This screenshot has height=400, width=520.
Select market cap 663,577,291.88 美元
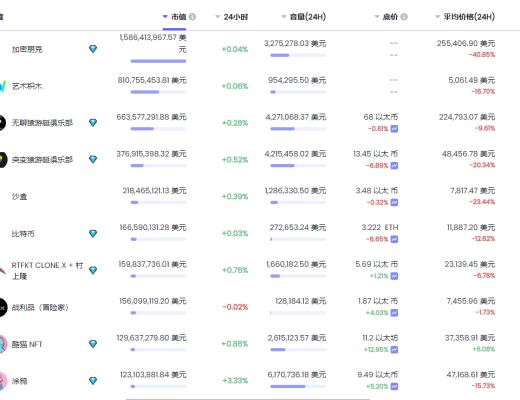click(x=151, y=117)
